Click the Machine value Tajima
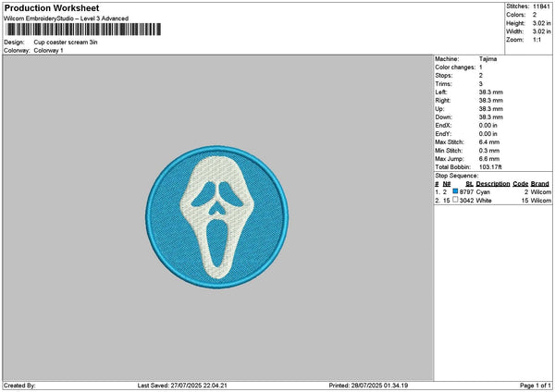 coord(487,59)
